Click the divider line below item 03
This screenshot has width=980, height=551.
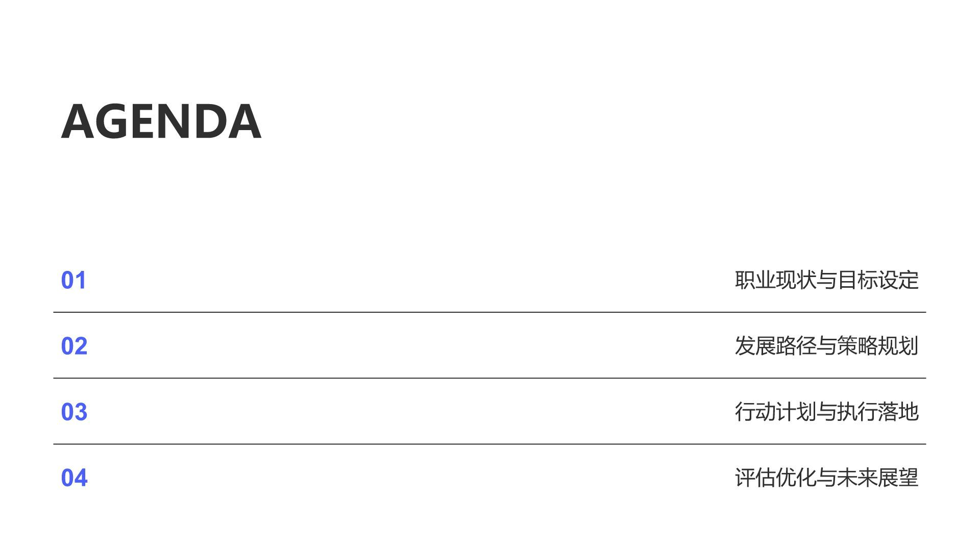click(489, 444)
